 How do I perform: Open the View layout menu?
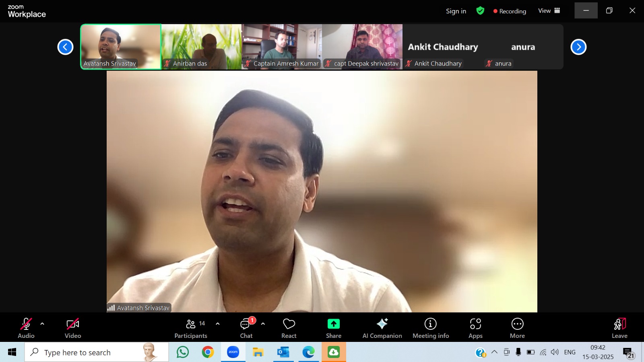[x=549, y=11]
